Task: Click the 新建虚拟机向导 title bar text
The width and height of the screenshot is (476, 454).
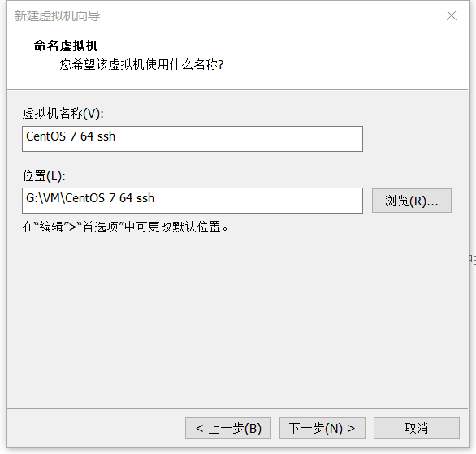Action: tap(57, 15)
